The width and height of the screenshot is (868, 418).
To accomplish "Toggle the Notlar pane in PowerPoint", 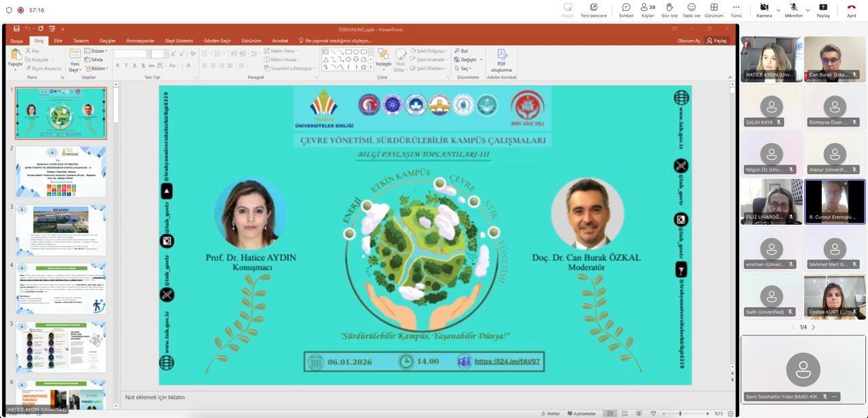I will click(x=550, y=413).
